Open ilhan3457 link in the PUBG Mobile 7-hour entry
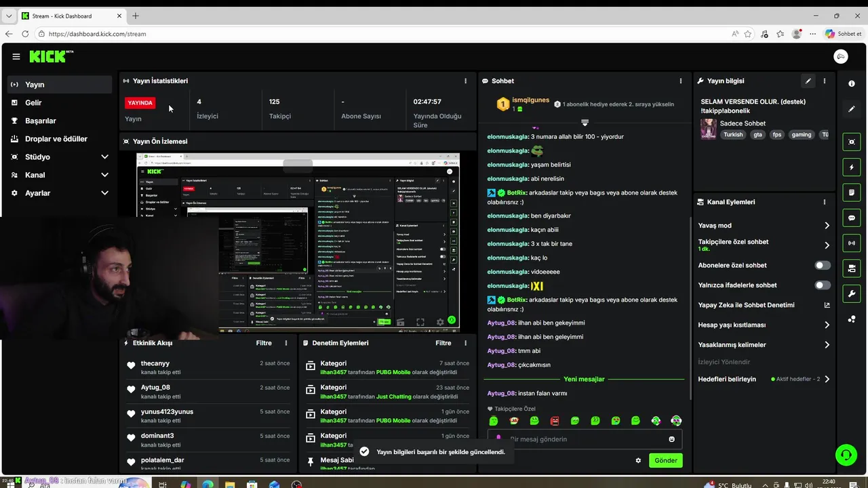The height and width of the screenshot is (488, 868). tap(333, 372)
